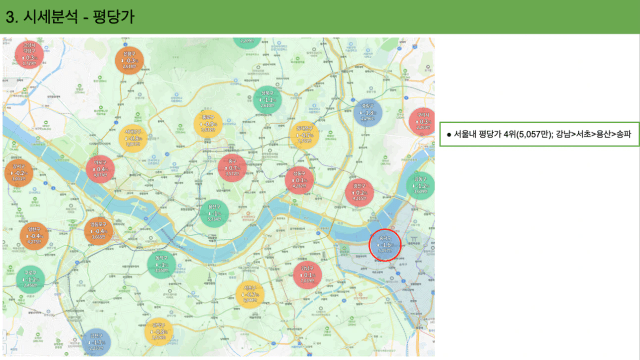Screen dimensions: 640x360
Task: Select the orange Eunpyeong-gu bubble at top
Action: click(129, 60)
